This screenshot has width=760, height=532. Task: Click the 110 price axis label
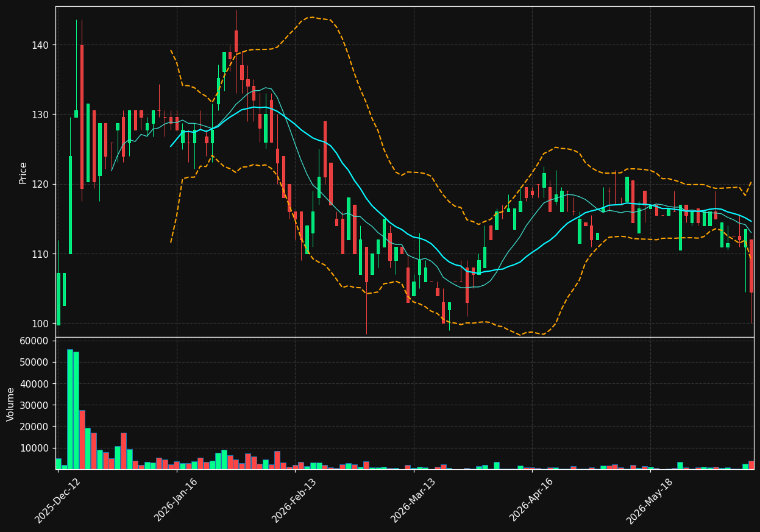(x=41, y=254)
